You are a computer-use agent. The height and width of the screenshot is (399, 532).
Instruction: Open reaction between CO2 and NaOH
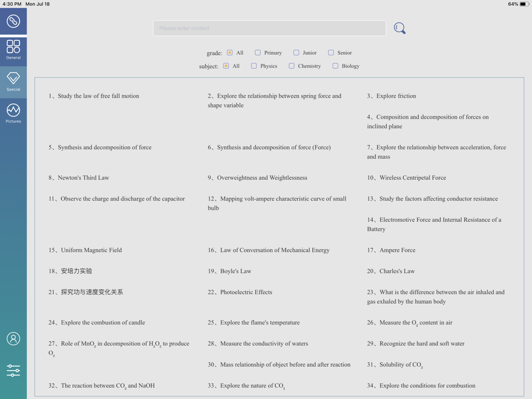pyautogui.click(x=102, y=386)
